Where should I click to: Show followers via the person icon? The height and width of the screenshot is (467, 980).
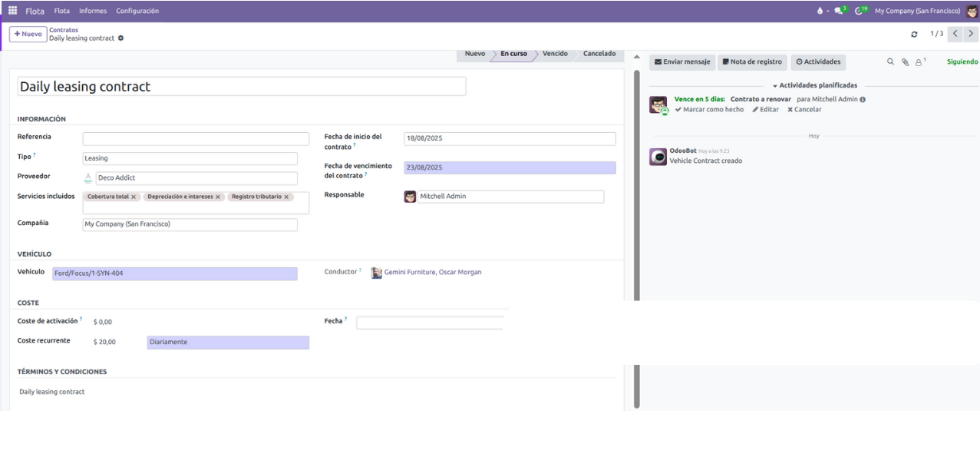coord(919,62)
